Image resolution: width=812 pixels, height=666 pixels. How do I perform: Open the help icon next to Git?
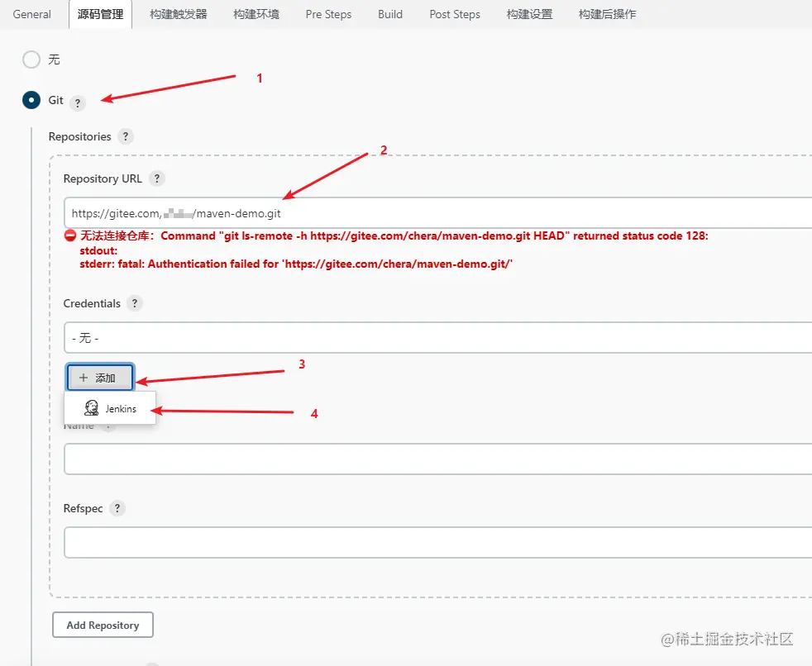pyautogui.click(x=78, y=103)
